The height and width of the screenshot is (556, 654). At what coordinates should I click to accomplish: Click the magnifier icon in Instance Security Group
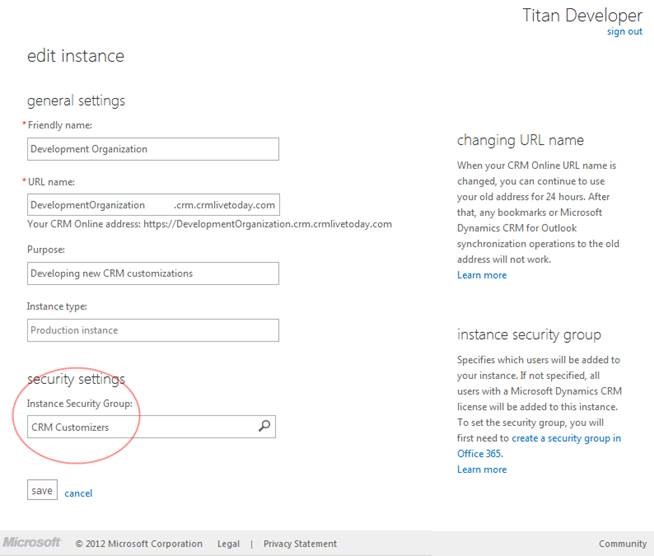[x=264, y=427]
